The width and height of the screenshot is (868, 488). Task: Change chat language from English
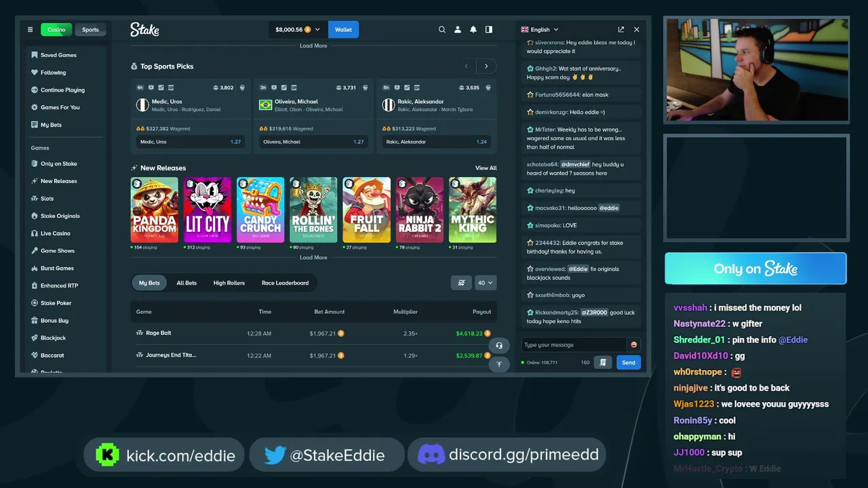click(x=540, y=30)
